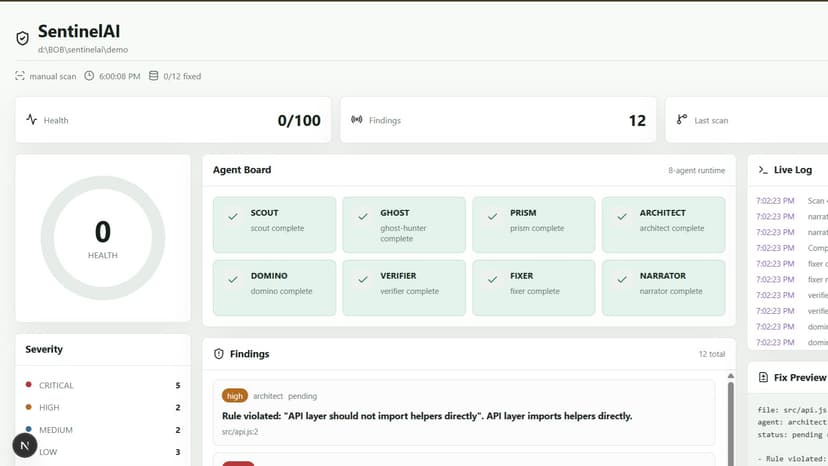This screenshot has width=828, height=466.
Task: Click the health ring showing 0
Action: [x=102, y=238]
